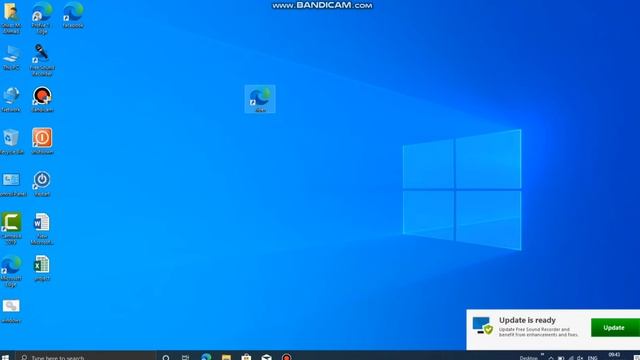Click the Cortana circle on taskbar
The image size is (640, 360).
click(x=166, y=357)
